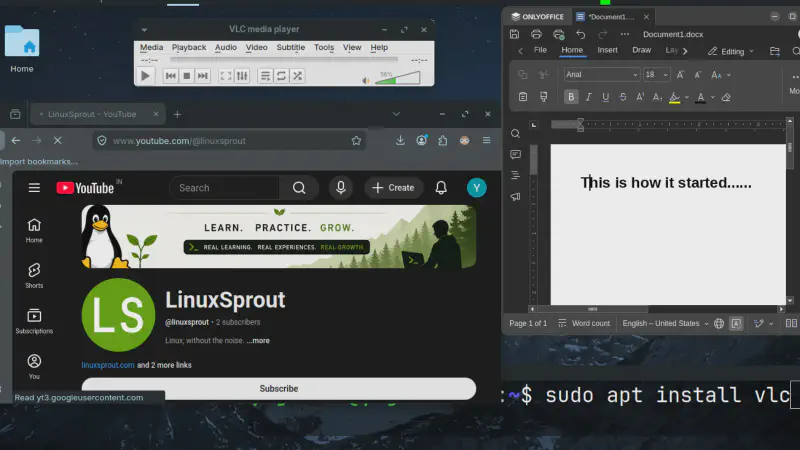Open the YouTube account avatar menu
Screen dimensions: 800x450
coord(477,188)
